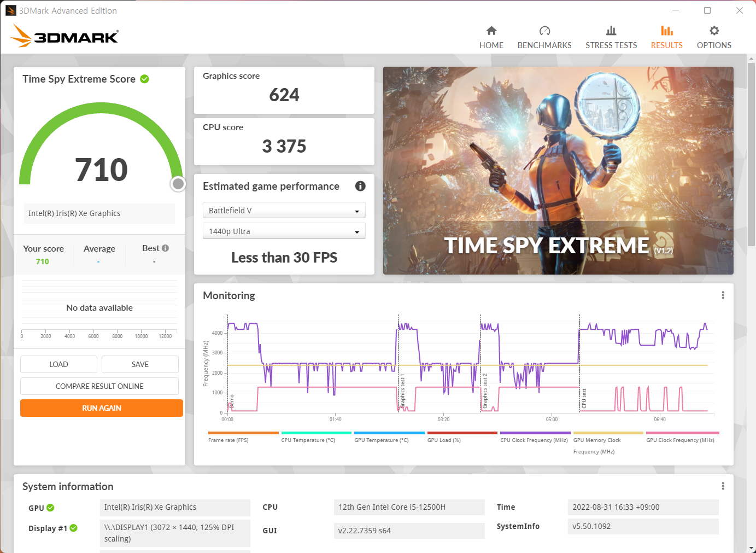756x553 pixels.
Task: Click the vertical scrollbar thumb
Action: coord(752,153)
